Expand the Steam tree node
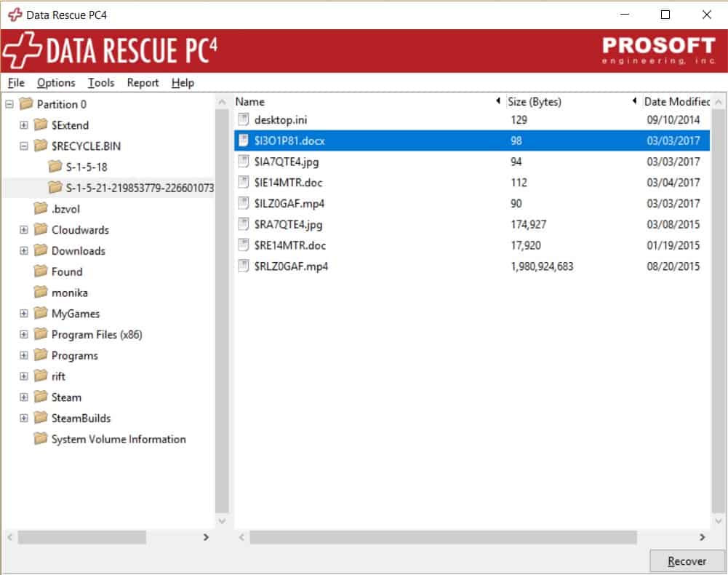Image resolution: width=728 pixels, height=575 pixels. pos(24,397)
